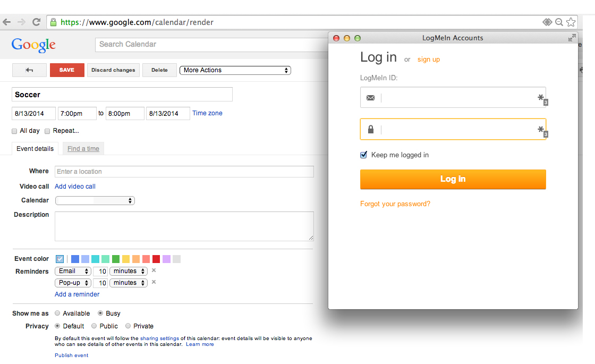
Task: Open the Email reminder type dropdown
Action: coord(73,271)
